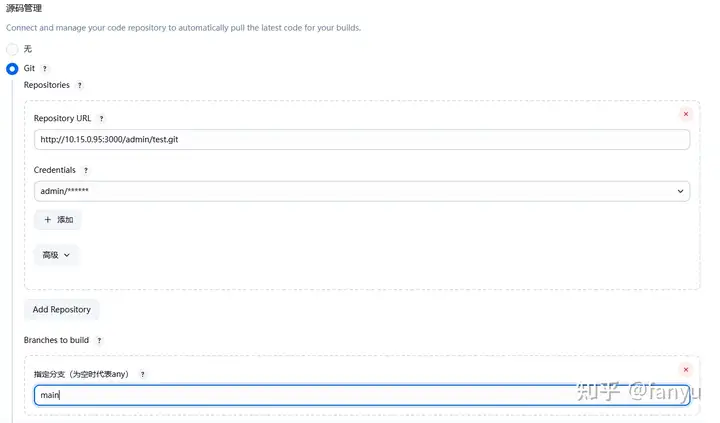The height and width of the screenshot is (423, 720).
Task: Delete the repository with red X
Action: [685, 114]
